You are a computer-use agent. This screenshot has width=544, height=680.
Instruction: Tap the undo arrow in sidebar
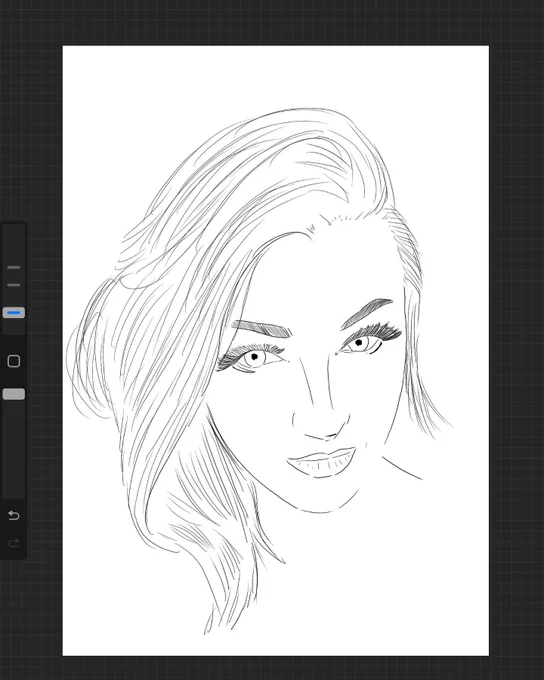click(14, 515)
